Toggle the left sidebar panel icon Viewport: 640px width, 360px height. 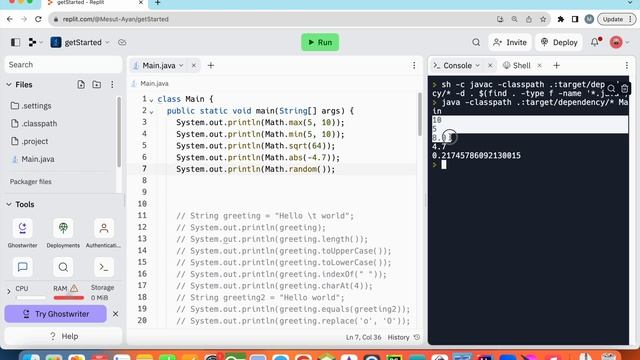click(16, 42)
